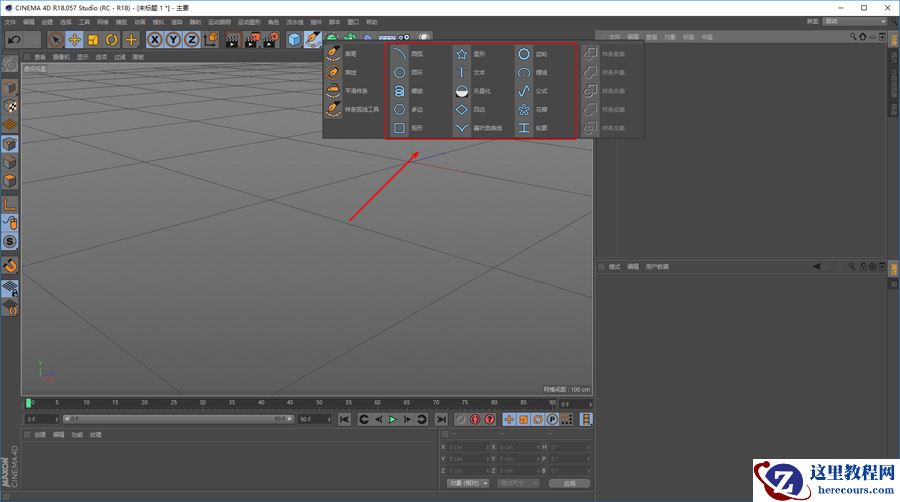
Task: Open the Edit Render Settings icon
Action: (x=270, y=39)
